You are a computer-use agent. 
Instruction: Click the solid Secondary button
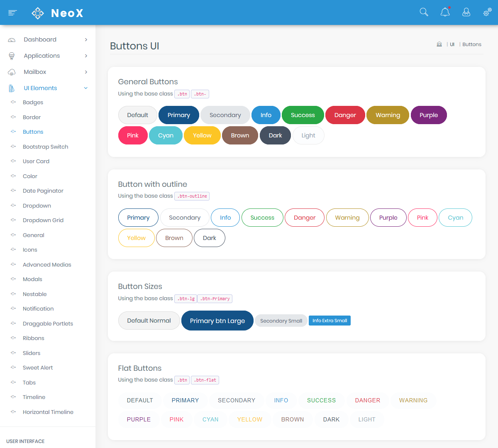tap(225, 115)
